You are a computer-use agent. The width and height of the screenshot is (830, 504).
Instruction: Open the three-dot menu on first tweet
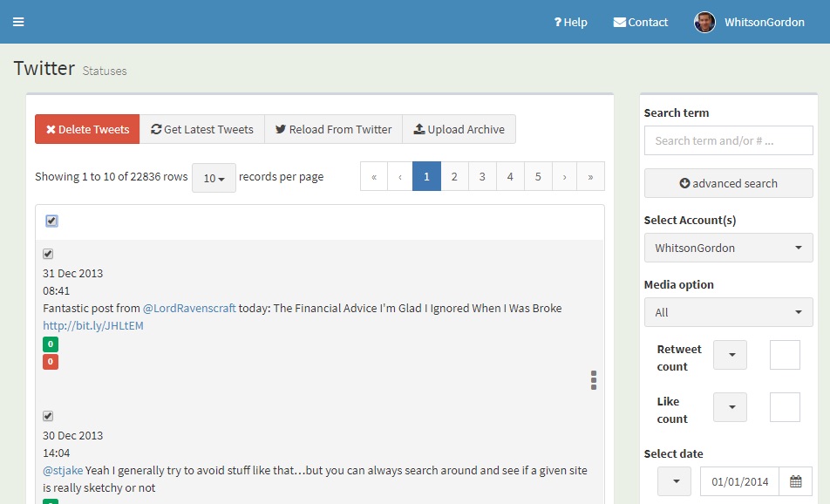coord(594,379)
